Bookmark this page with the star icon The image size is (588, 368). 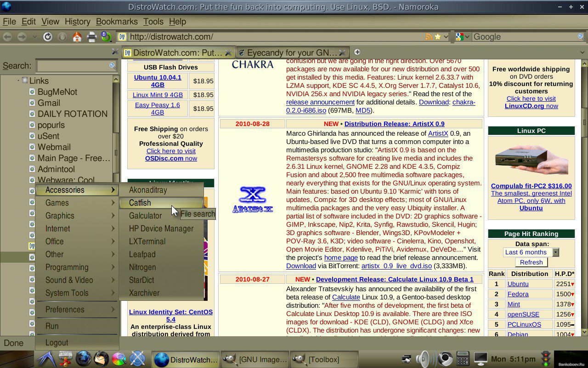(438, 37)
